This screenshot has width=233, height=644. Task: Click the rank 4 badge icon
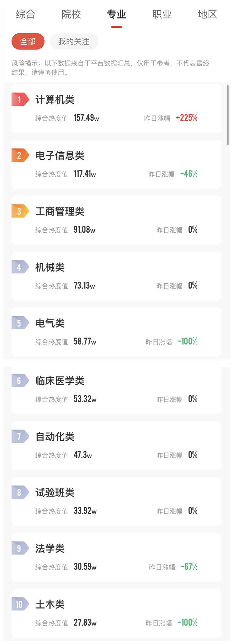point(20,267)
